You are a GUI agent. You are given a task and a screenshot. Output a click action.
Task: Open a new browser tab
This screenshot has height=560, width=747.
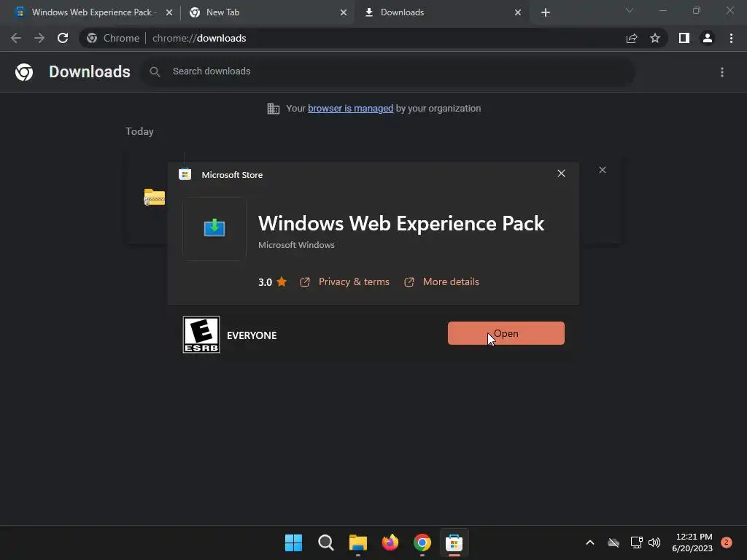click(x=546, y=13)
